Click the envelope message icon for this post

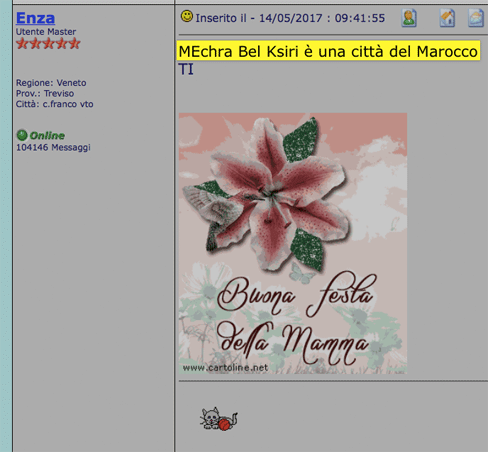tap(476, 18)
